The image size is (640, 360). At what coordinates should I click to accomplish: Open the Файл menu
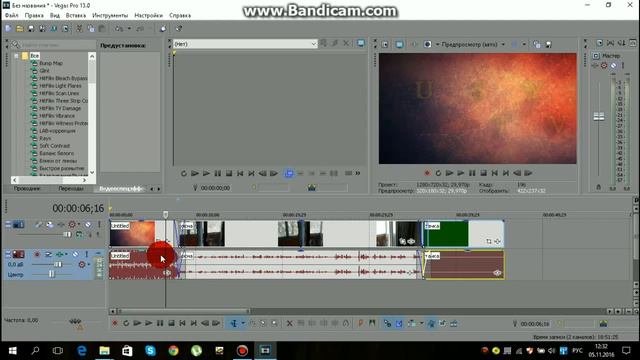(x=12, y=15)
